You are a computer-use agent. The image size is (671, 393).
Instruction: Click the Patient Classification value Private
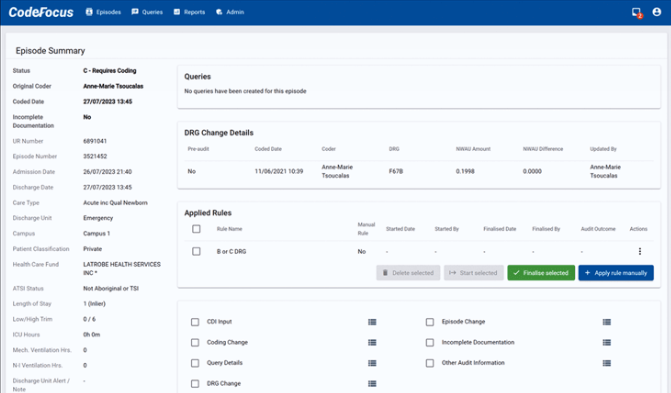click(92, 249)
